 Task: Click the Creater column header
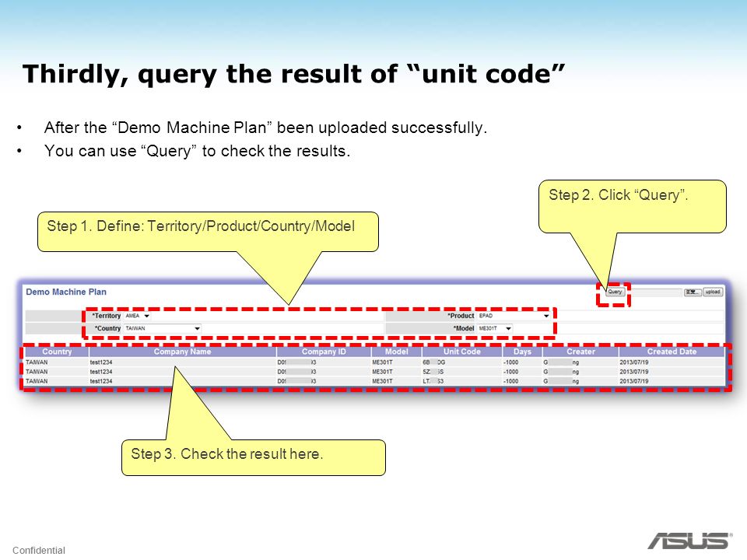[x=580, y=352]
